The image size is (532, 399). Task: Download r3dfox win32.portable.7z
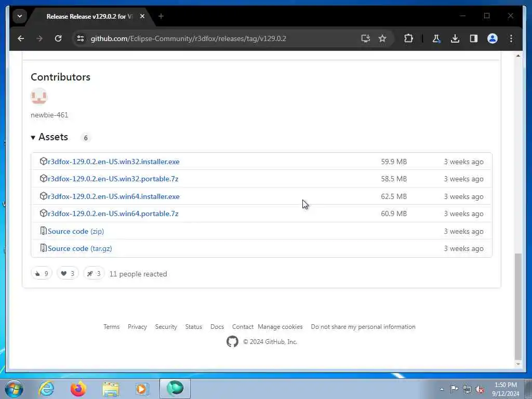pyautogui.click(x=113, y=179)
